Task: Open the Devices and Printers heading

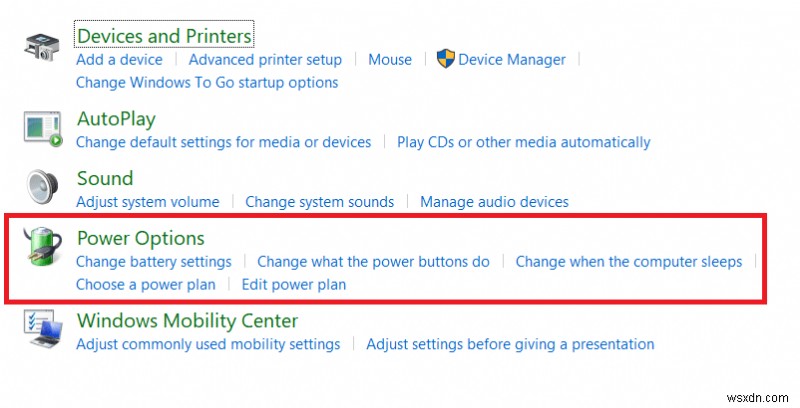Action: click(164, 36)
